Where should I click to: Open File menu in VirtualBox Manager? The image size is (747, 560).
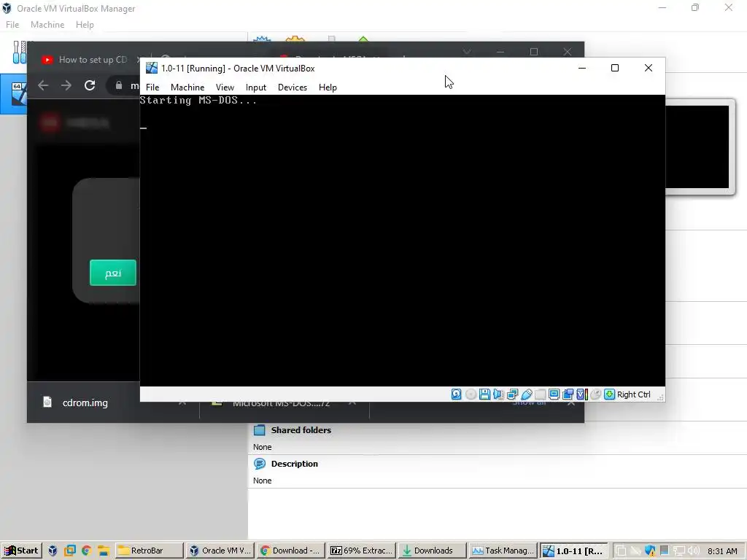click(x=12, y=25)
